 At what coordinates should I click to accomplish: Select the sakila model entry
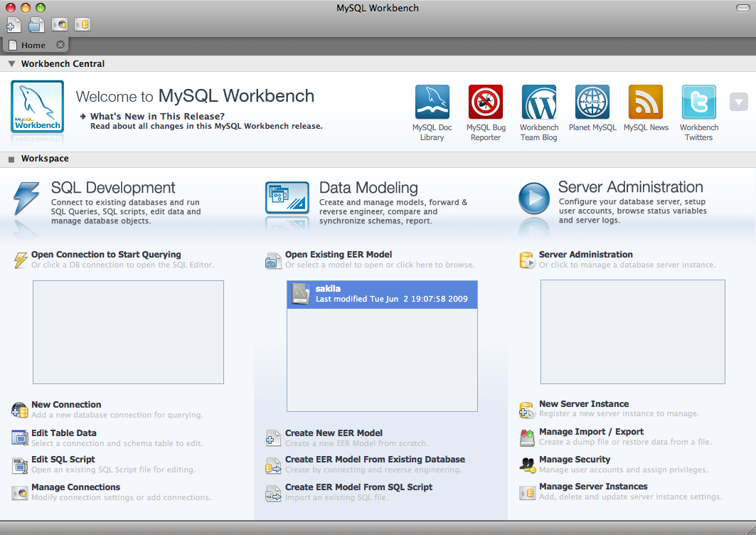tap(382, 294)
